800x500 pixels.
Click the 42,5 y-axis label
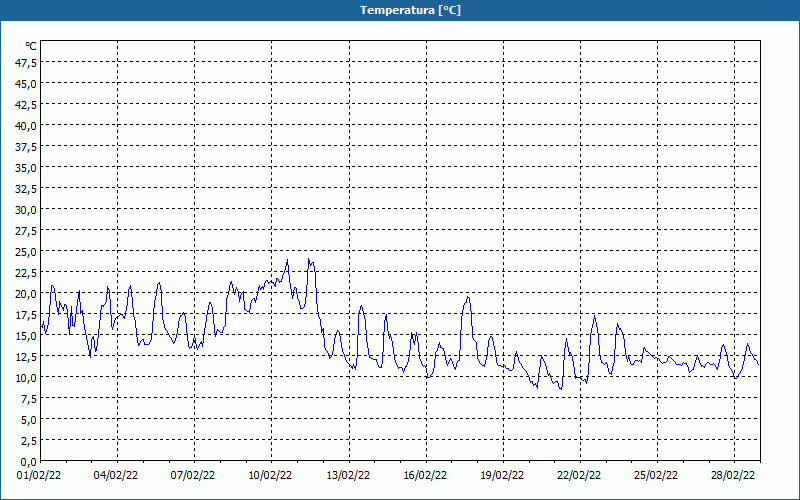(27, 105)
